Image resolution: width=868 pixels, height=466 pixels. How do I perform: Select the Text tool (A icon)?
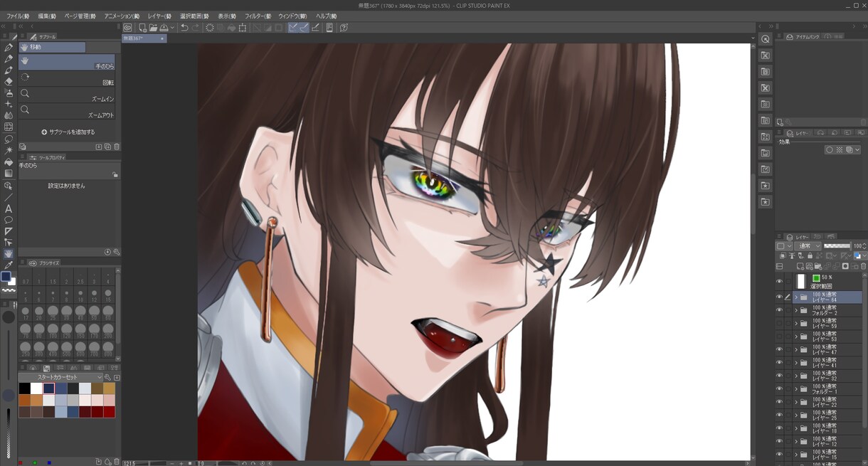(x=9, y=208)
